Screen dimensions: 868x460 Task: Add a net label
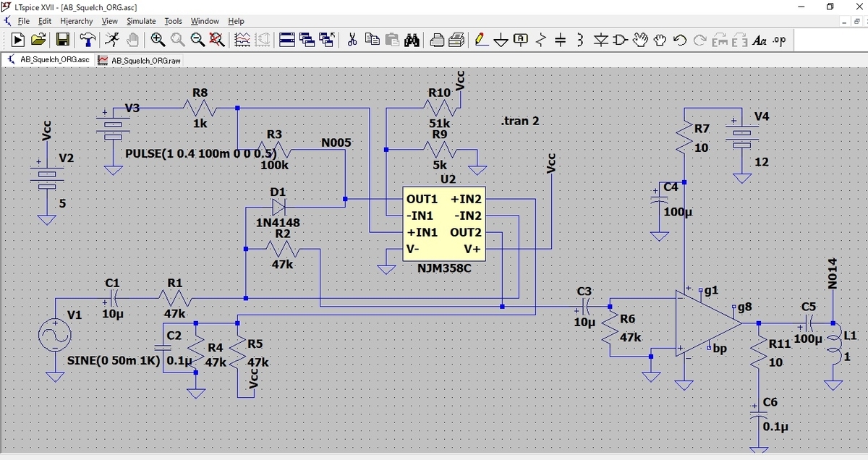point(523,40)
